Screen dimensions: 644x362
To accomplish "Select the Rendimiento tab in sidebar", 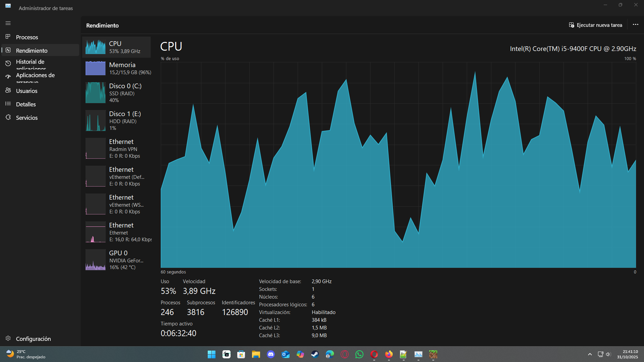I will [x=40, y=50].
